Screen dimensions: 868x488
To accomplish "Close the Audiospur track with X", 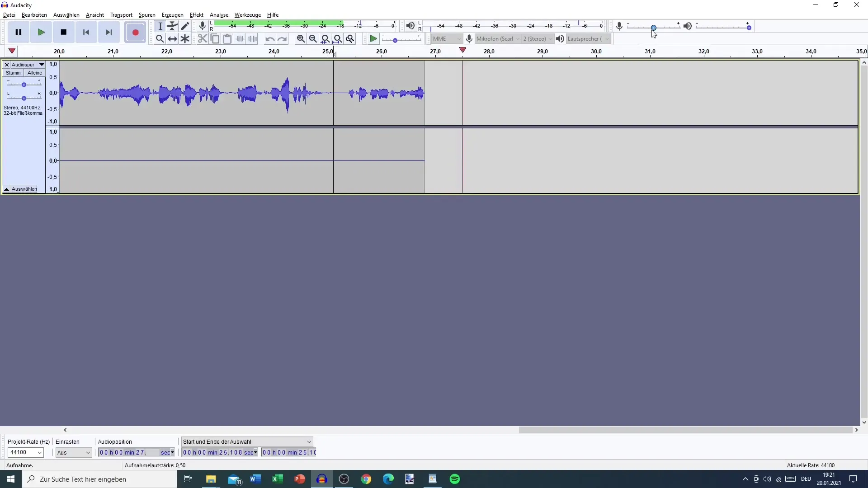I will [x=7, y=65].
